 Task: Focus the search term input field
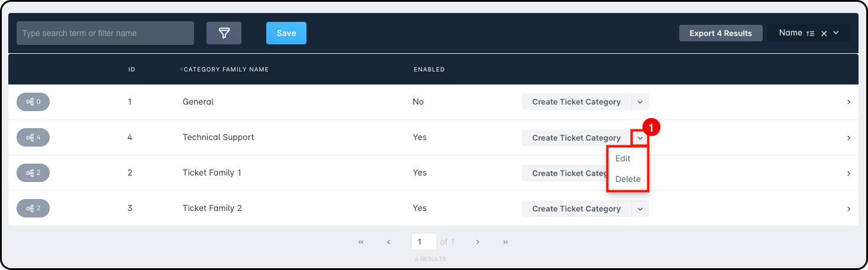point(105,33)
